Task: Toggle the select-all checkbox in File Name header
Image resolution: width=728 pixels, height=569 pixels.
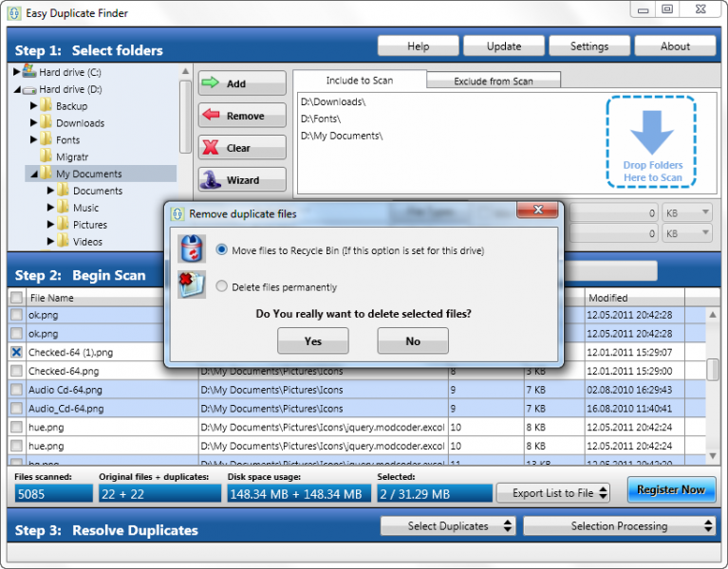Action: (x=17, y=297)
